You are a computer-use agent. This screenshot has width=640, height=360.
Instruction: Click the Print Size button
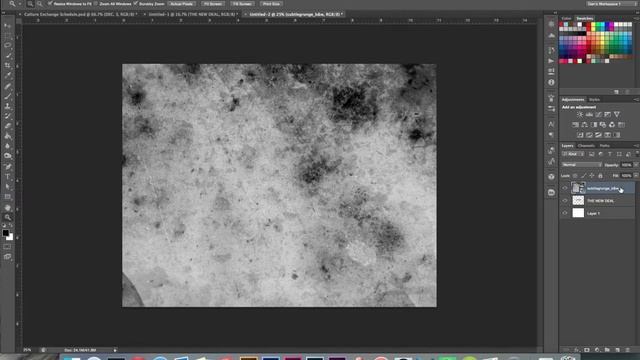coord(271,4)
